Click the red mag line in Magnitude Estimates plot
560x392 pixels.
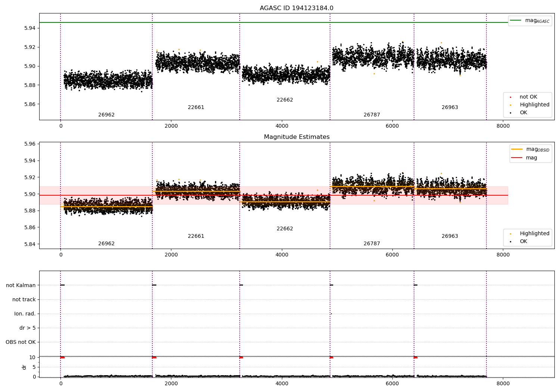(273, 195)
